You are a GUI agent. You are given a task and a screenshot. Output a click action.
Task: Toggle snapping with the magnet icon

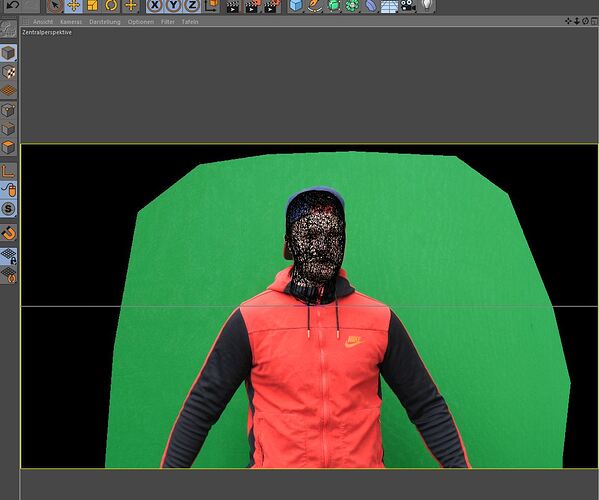(8, 233)
